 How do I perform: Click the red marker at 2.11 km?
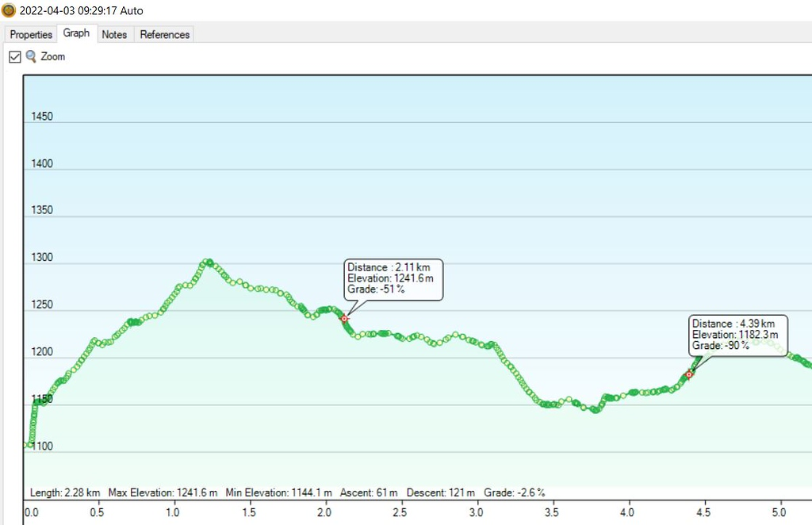coord(345,318)
